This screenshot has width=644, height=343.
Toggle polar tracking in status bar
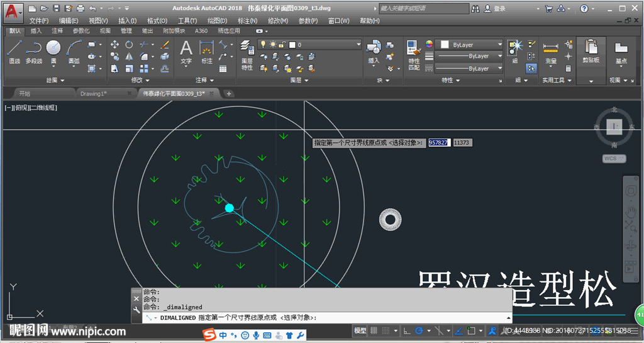coord(419,330)
